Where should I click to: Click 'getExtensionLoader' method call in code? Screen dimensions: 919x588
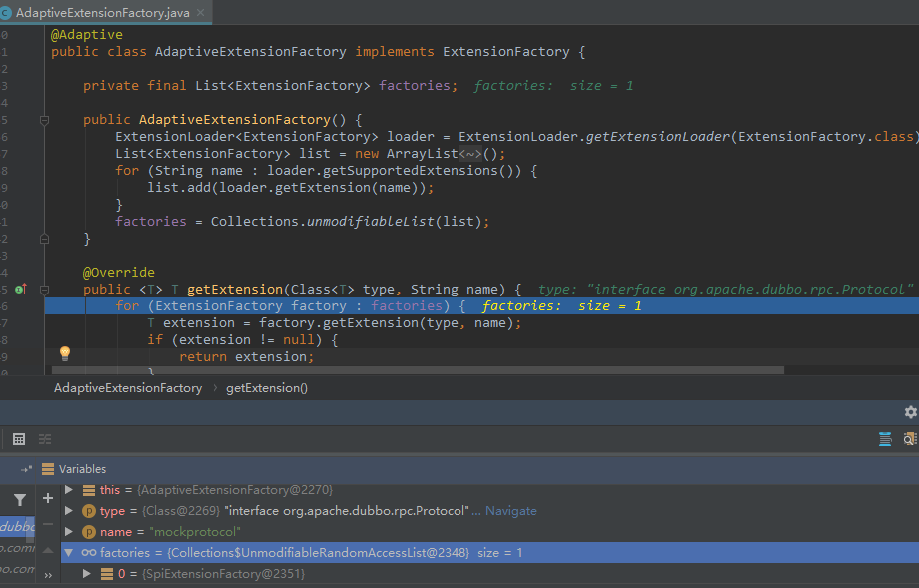658,137
